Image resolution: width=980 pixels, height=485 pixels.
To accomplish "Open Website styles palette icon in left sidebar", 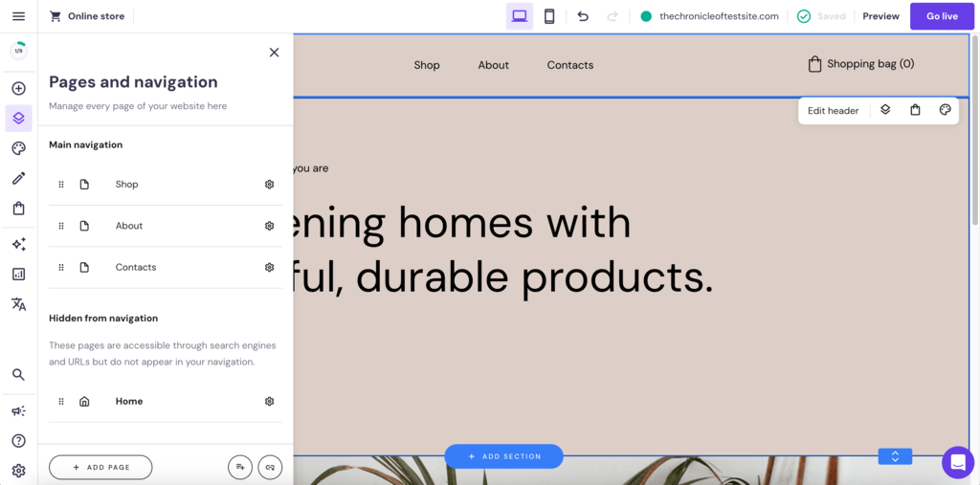I will (18, 148).
